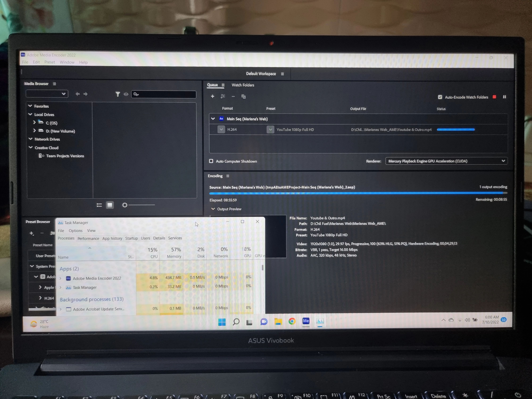Switch Media Browser to list view icon

pyautogui.click(x=99, y=205)
